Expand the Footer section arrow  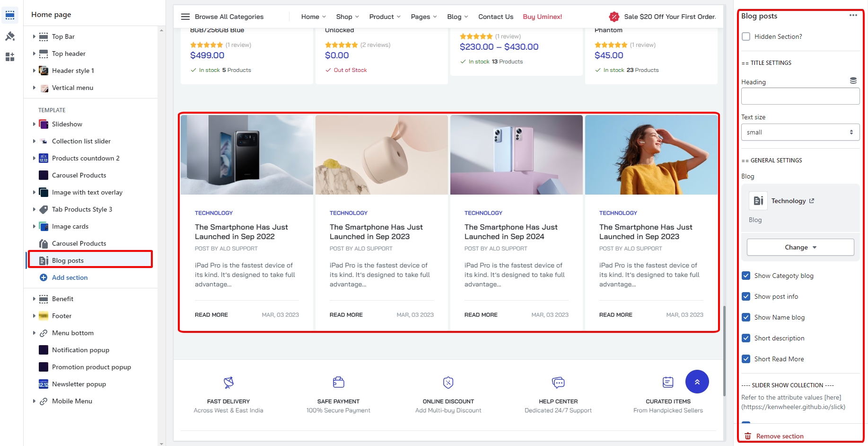tap(34, 316)
